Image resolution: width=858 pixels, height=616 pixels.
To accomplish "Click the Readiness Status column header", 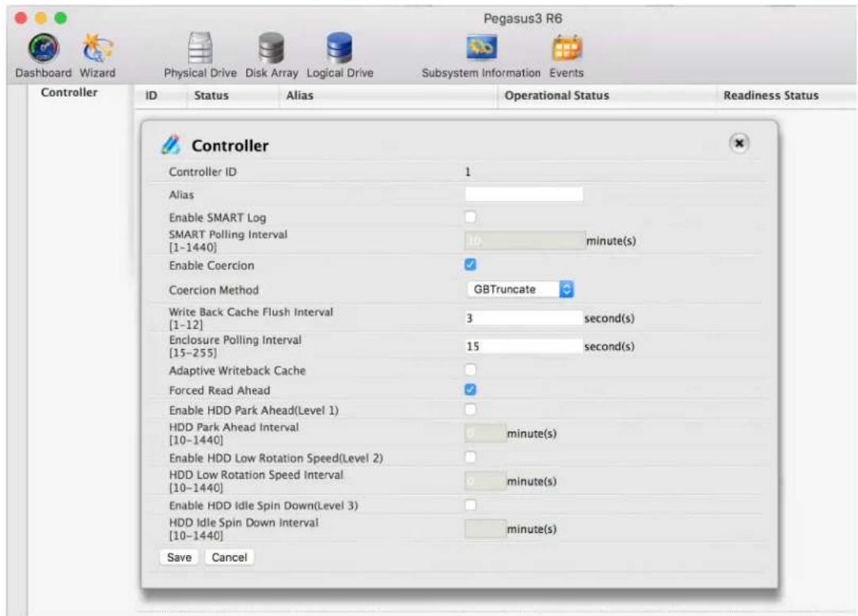I will pos(771,95).
